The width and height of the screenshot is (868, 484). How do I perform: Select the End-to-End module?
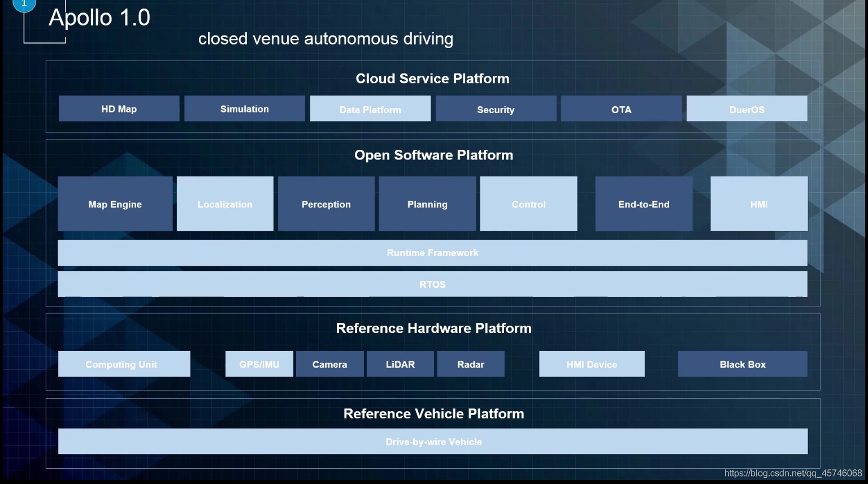(644, 204)
